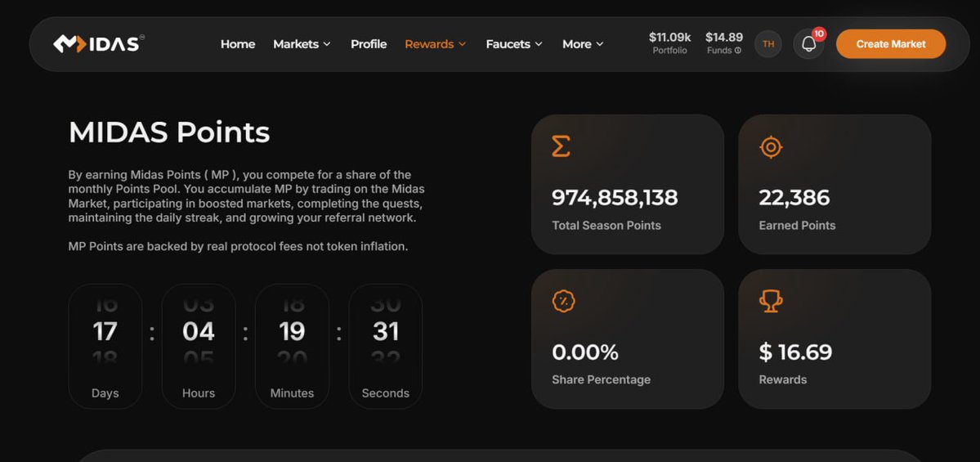980x462 pixels.
Task: Expand the More dropdown menu
Action: tap(583, 44)
